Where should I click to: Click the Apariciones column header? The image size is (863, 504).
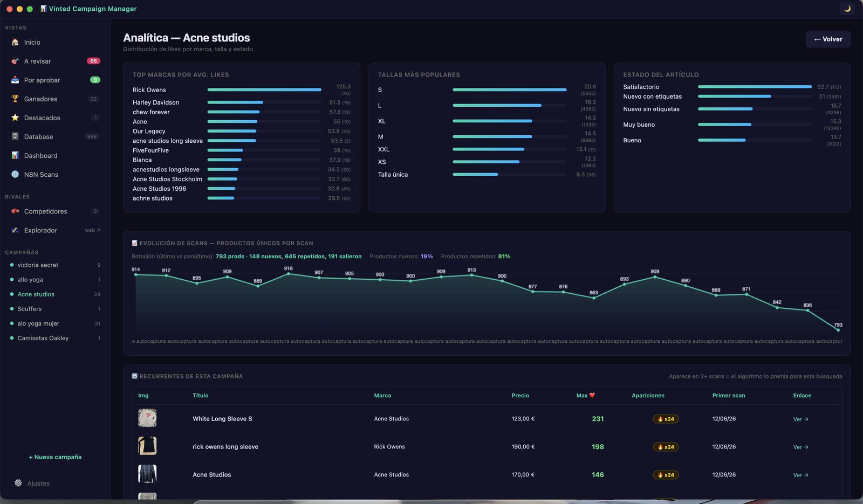(648, 395)
